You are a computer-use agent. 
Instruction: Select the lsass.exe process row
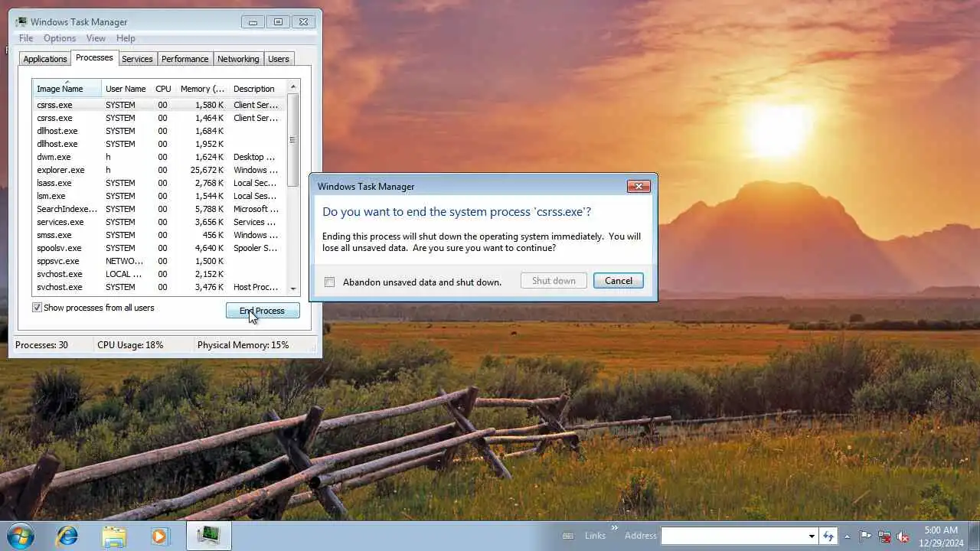159,183
